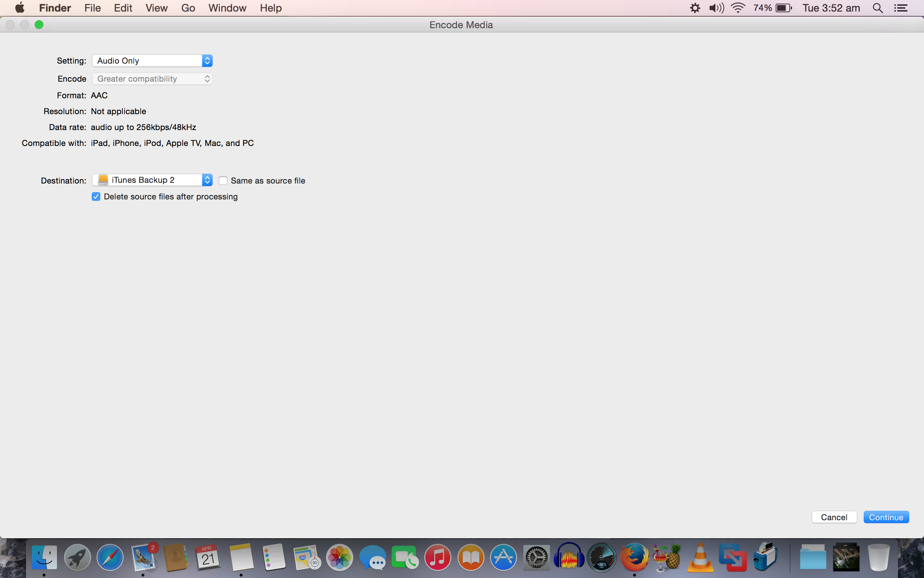924x578 pixels.
Task: Click the green zoom window button
Action: [39, 25]
